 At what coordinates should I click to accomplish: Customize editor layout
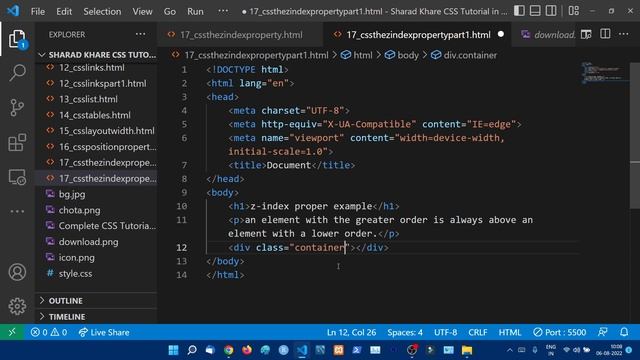[x=573, y=11]
